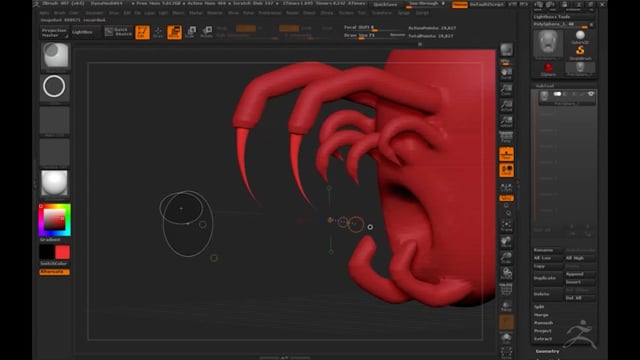Viewport: 640px width, 360px height.
Task: Open the LightBox browser
Action: [x=82, y=32]
